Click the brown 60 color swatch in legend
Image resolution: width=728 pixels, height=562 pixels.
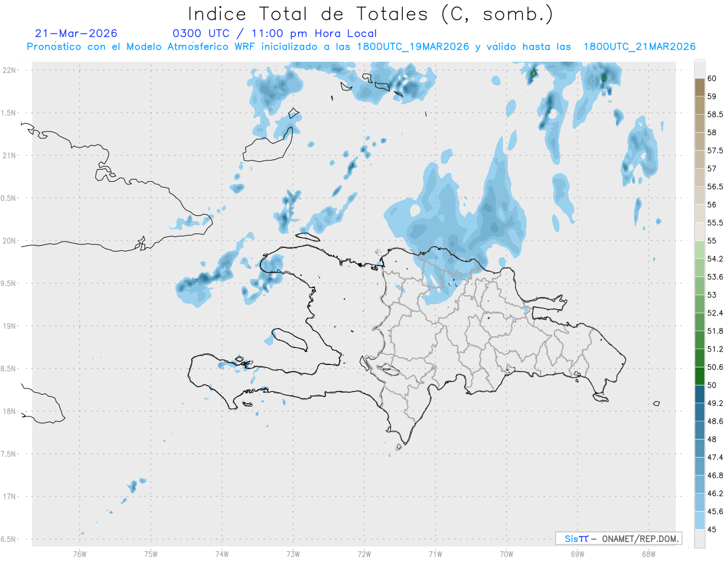point(699,87)
